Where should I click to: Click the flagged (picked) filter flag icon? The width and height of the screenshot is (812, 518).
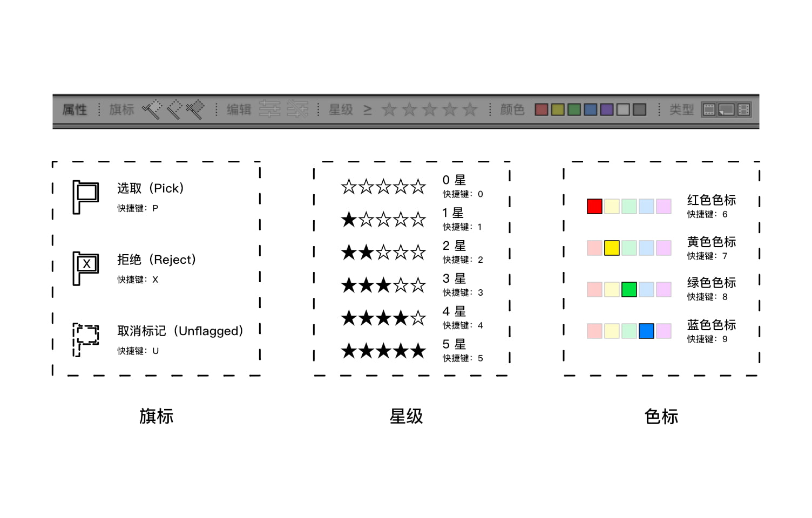152,110
